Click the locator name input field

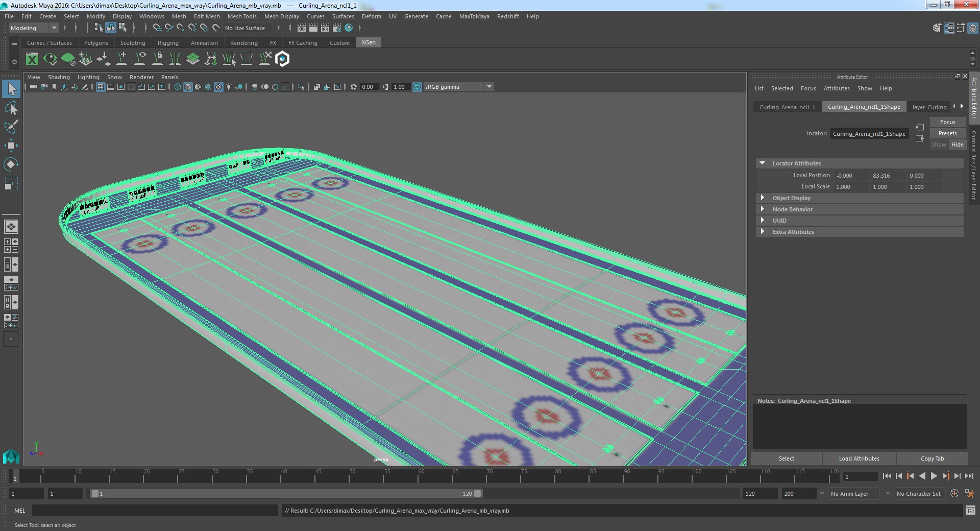point(869,134)
